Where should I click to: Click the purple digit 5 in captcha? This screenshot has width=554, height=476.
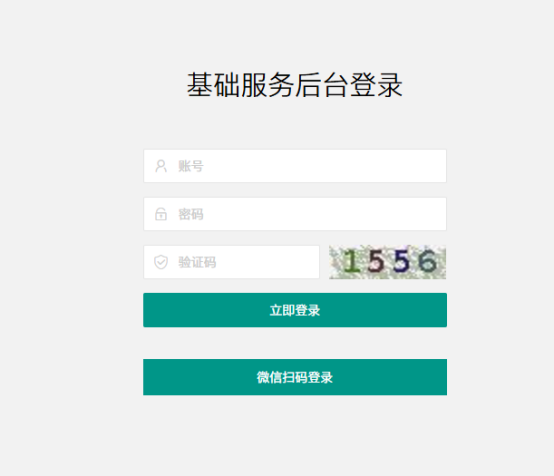tap(401, 261)
